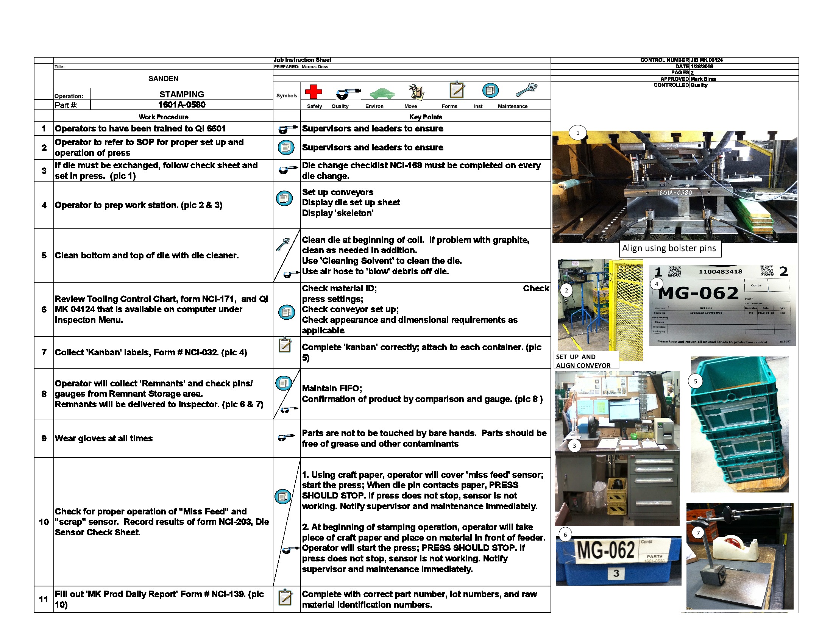The height and width of the screenshot is (644, 833).
Task: Click the Key Points header
Action: click(426, 117)
